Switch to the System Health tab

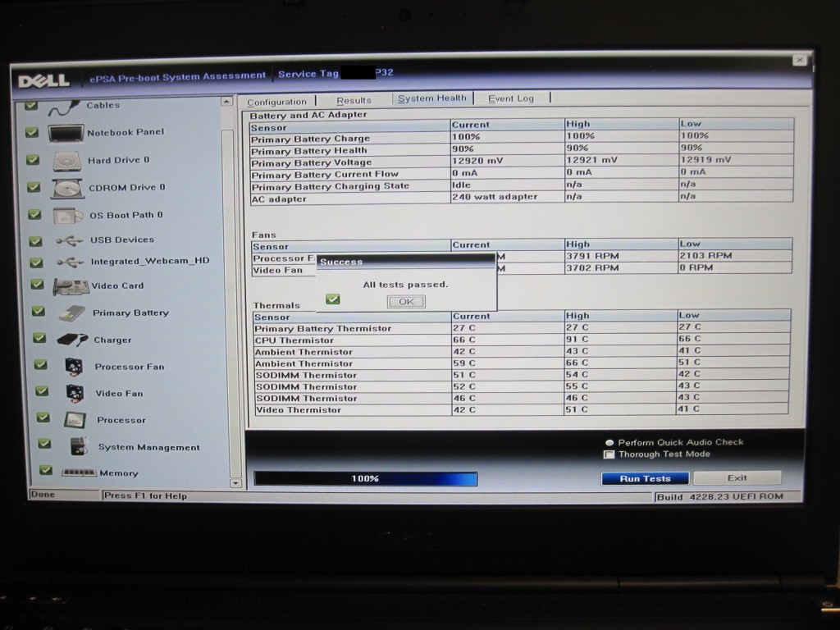click(x=431, y=98)
